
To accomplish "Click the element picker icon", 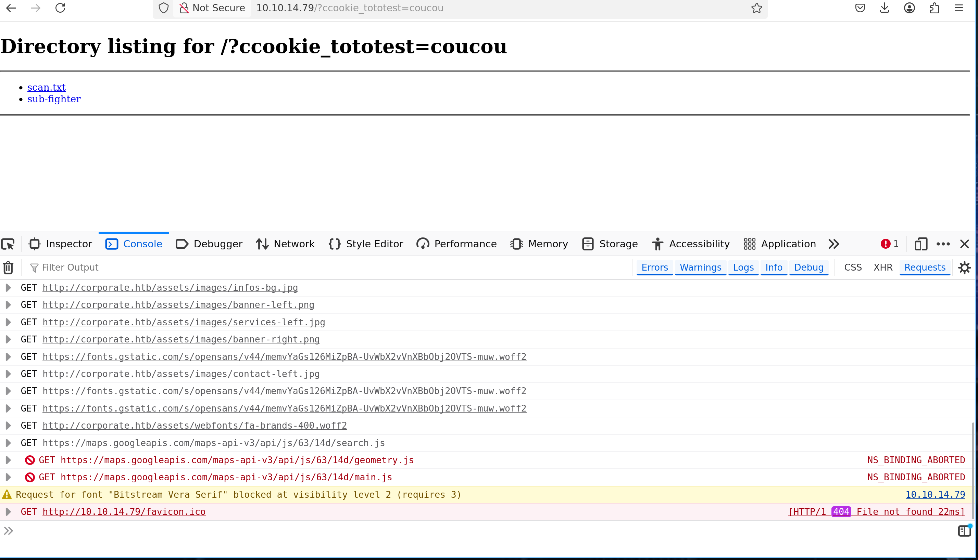I will [x=8, y=244].
